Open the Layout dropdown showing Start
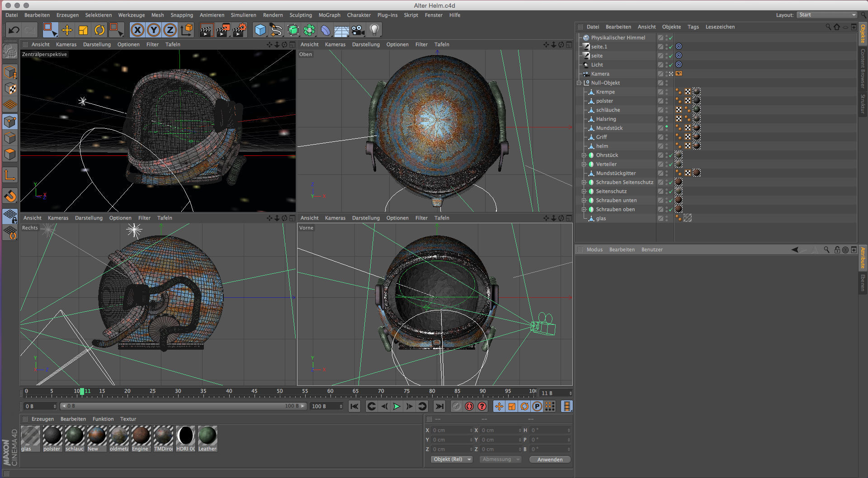Screen dimensions: 868x478 click(827, 15)
